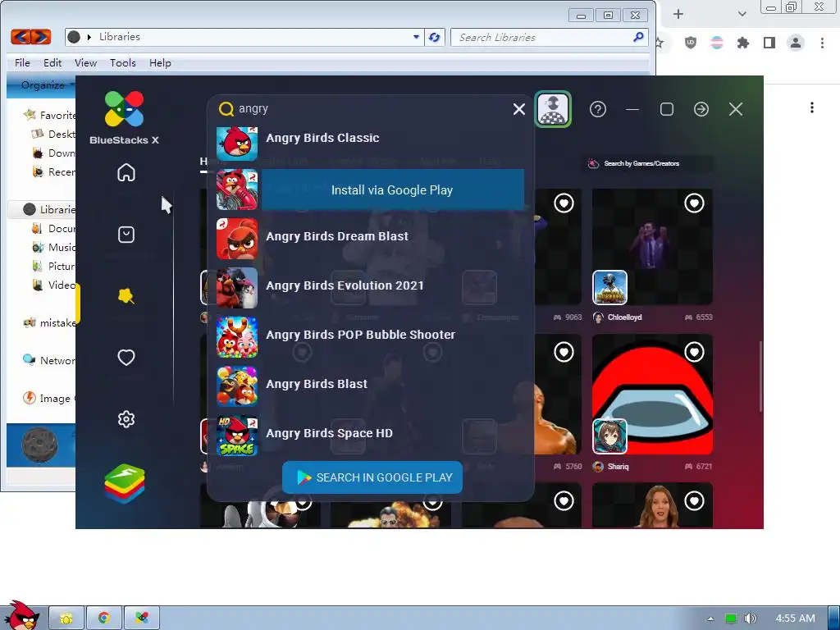Click the volume speaker tray icon
Screen dimensions: 840x630
pyautogui.click(x=750, y=619)
